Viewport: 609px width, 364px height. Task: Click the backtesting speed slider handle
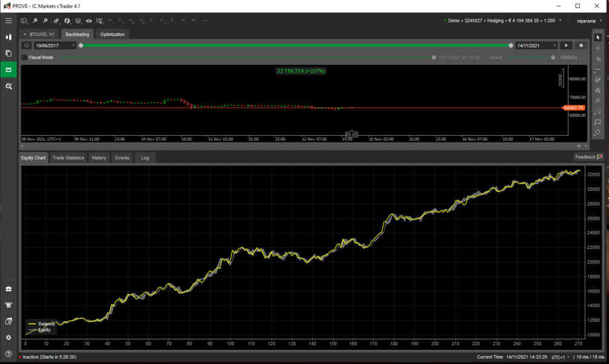[x=553, y=58]
